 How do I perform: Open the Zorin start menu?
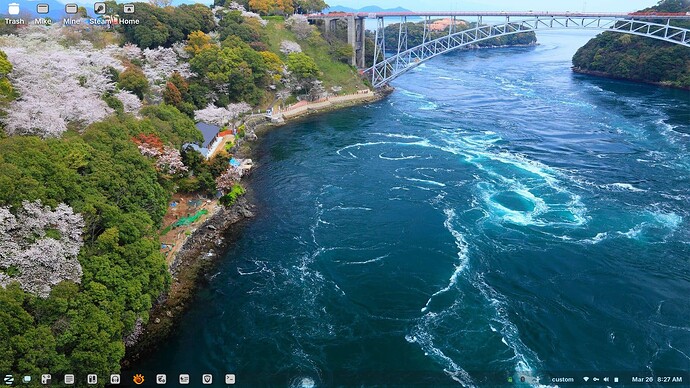(x=8, y=379)
